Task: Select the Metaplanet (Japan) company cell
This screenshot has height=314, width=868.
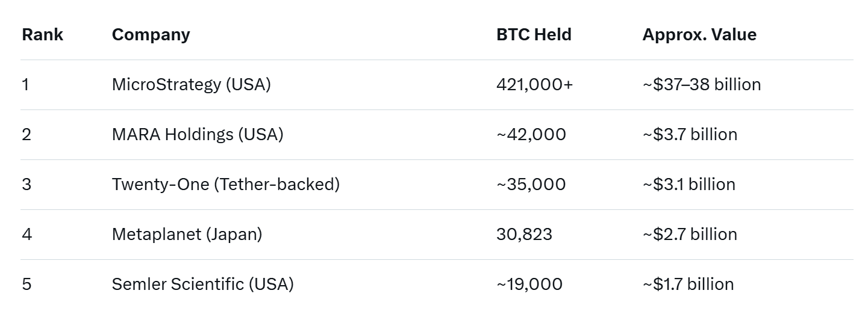Action: tap(187, 235)
